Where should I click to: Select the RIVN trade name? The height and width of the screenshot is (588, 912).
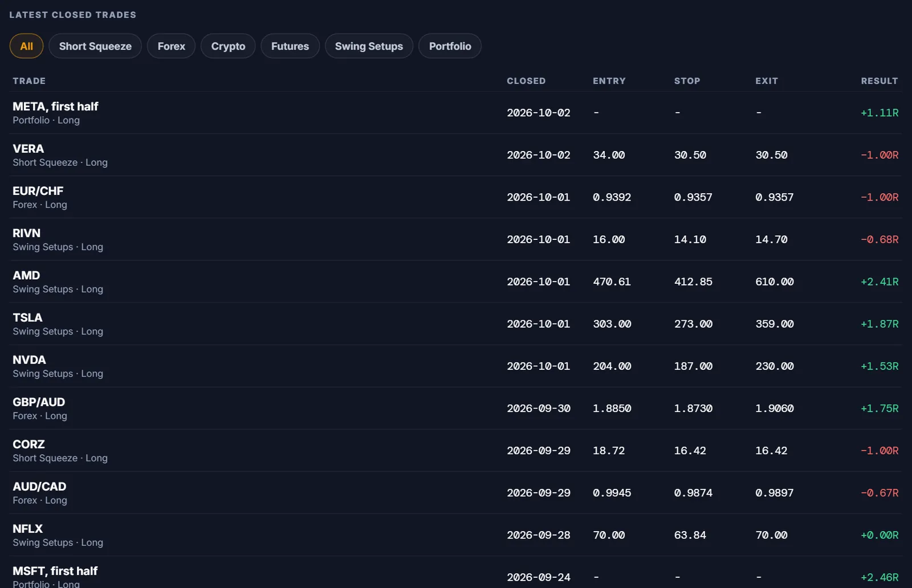pyautogui.click(x=26, y=233)
